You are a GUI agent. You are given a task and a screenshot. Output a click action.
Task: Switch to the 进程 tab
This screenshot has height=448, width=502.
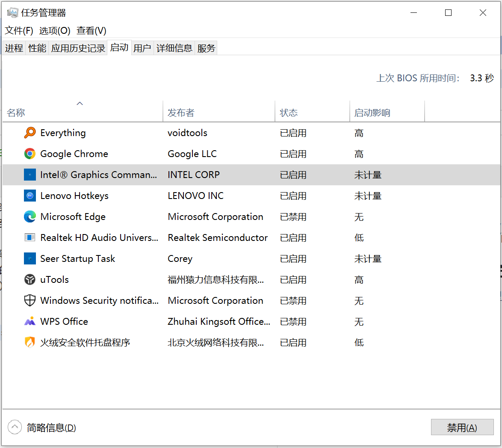(x=14, y=48)
